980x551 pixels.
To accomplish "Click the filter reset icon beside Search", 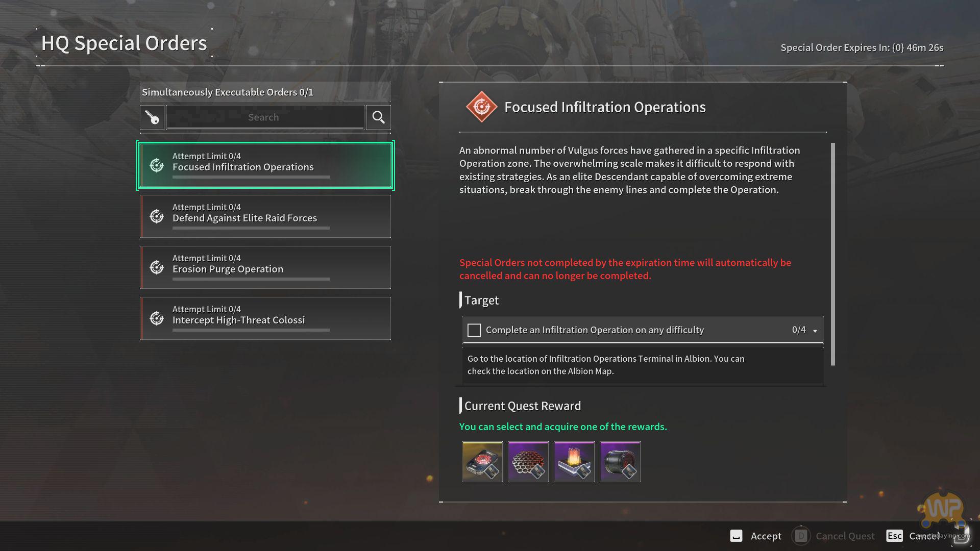I will (x=152, y=117).
